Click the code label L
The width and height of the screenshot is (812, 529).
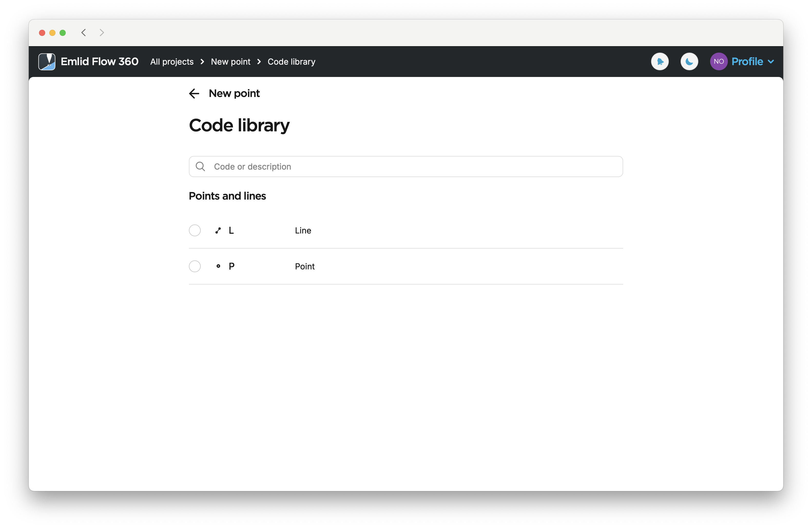coord(231,231)
